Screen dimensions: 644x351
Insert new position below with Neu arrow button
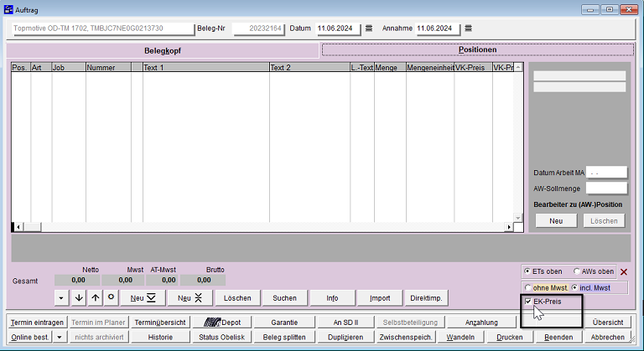coord(143,297)
